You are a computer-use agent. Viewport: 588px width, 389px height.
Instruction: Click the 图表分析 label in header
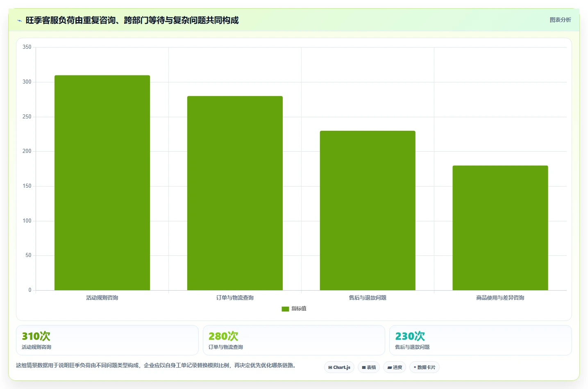click(560, 20)
